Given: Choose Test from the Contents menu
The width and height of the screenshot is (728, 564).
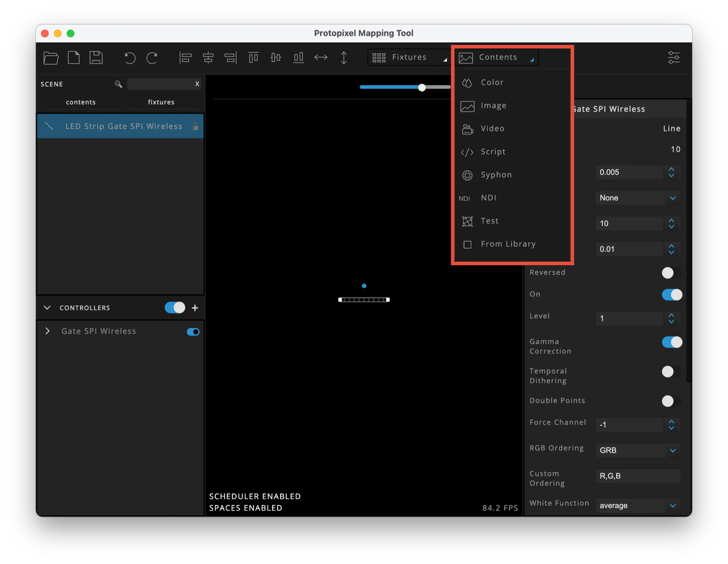Looking at the screenshot, I should [512, 221].
